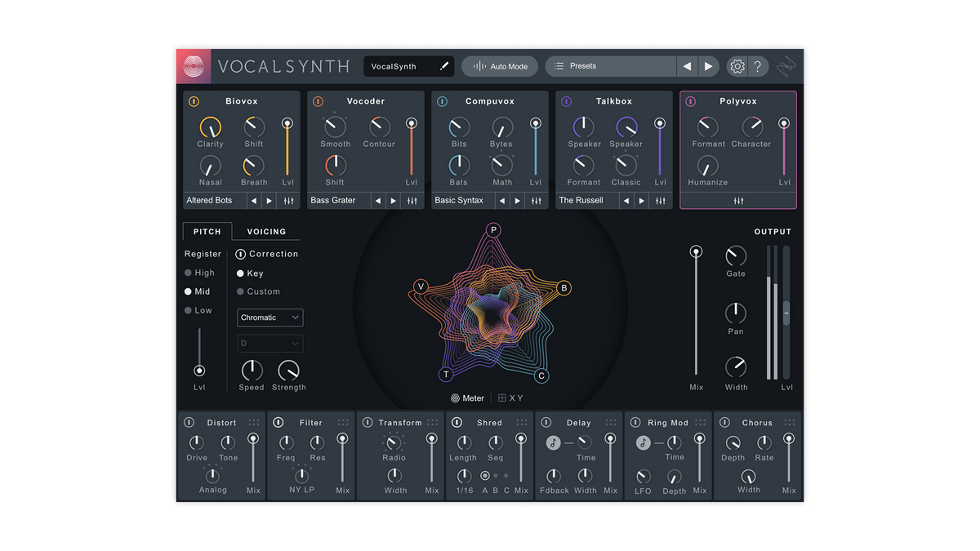
Task: Click the correction Strength knob
Action: [x=288, y=370]
